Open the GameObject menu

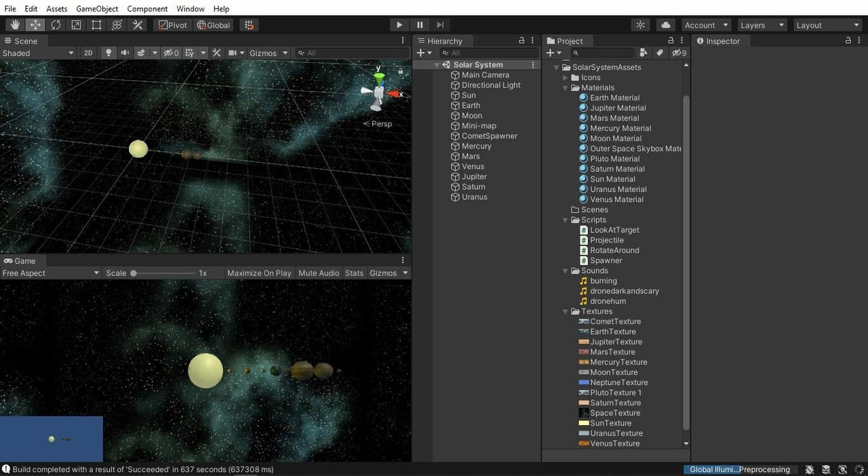(x=97, y=9)
